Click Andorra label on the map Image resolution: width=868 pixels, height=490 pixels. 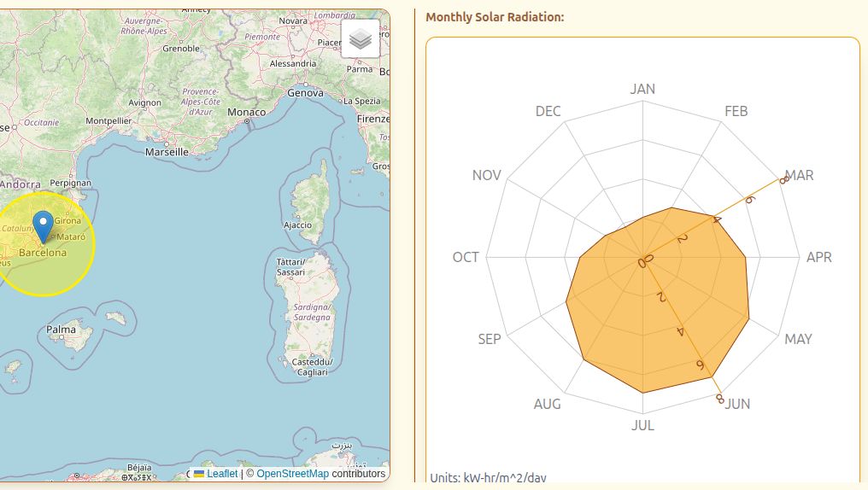(x=21, y=184)
